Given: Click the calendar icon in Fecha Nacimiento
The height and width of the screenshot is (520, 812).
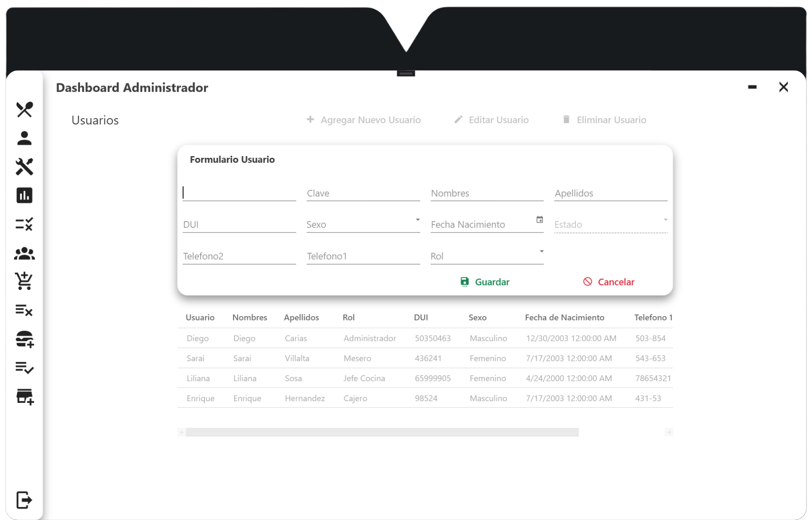Looking at the screenshot, I should pos(539,220).
